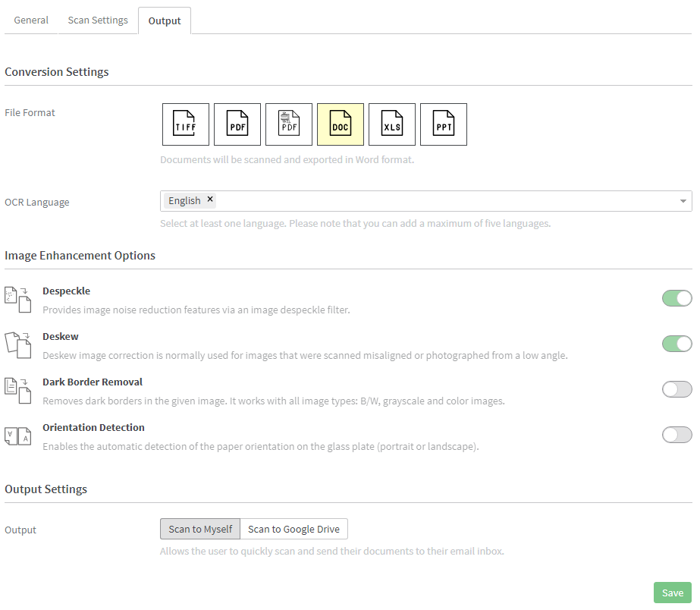Open the Scan Settings tab
This screenshot has height=610, width=700.
pyautogui.click(x=98, y=20)
